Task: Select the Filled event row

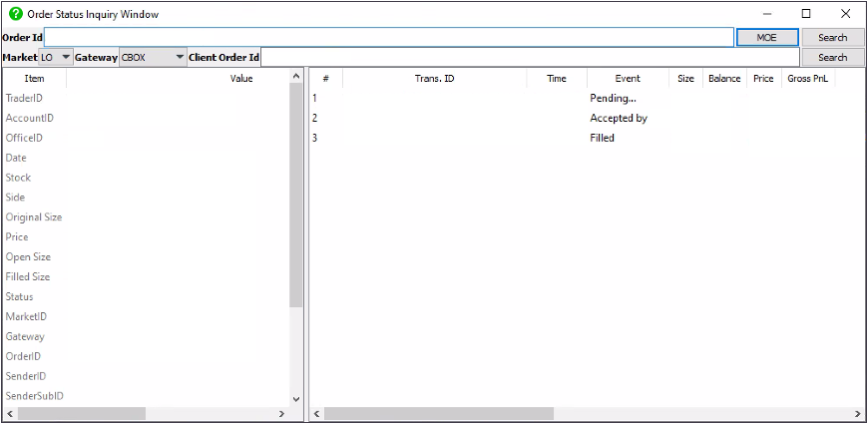Action: point(602,138)
